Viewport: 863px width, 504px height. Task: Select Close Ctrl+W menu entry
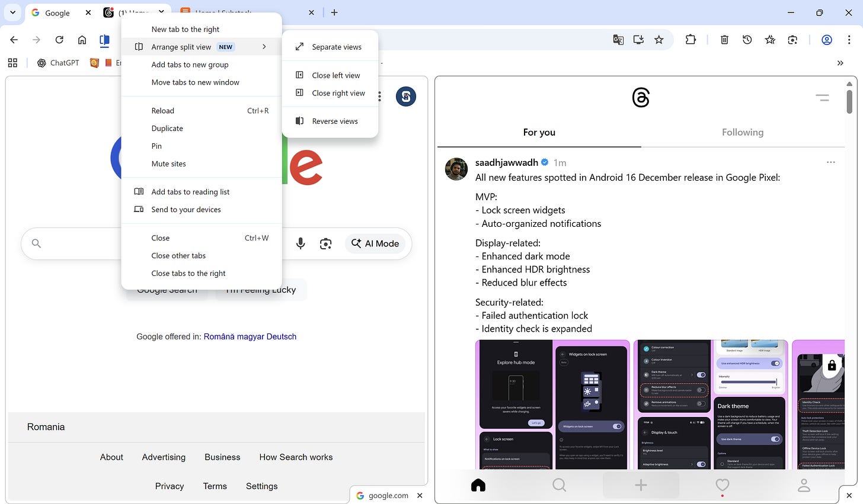click(202, 238)
